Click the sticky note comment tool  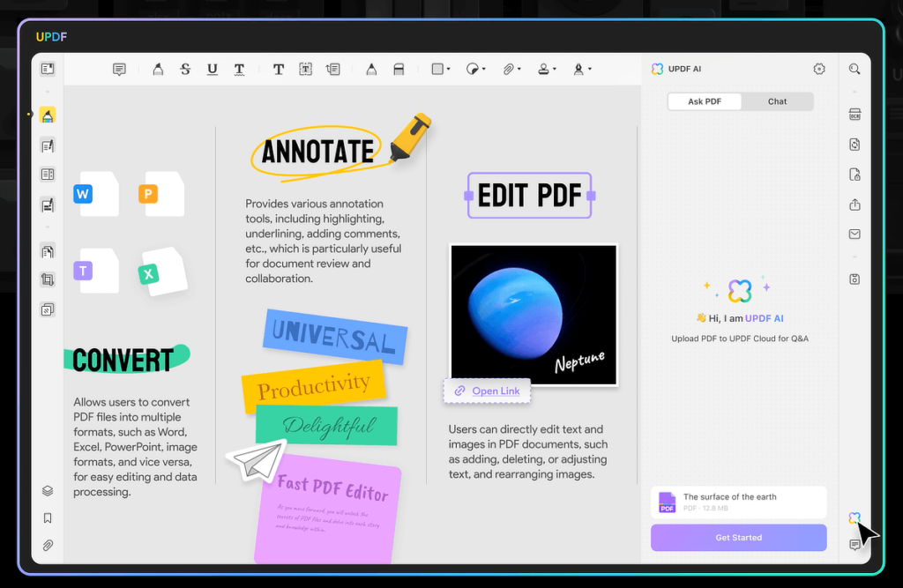(x=119, y=69)
